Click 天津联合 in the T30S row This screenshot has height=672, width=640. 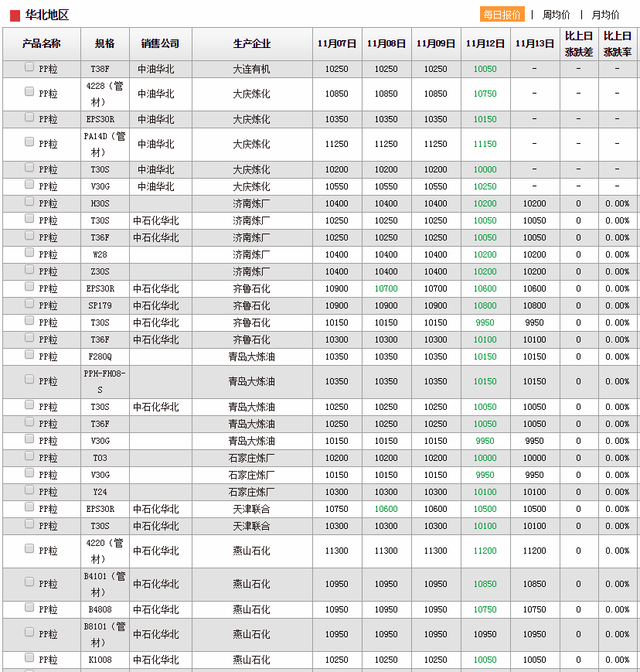pos(251,526)
